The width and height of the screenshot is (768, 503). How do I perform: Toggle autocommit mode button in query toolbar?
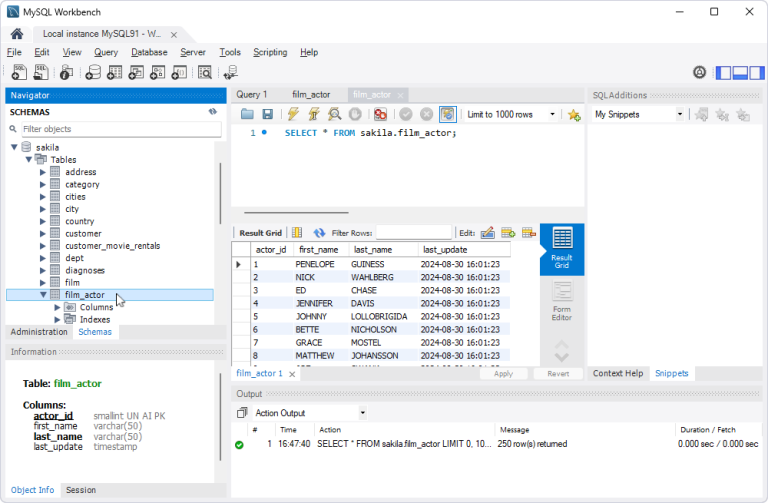[447, 115]
